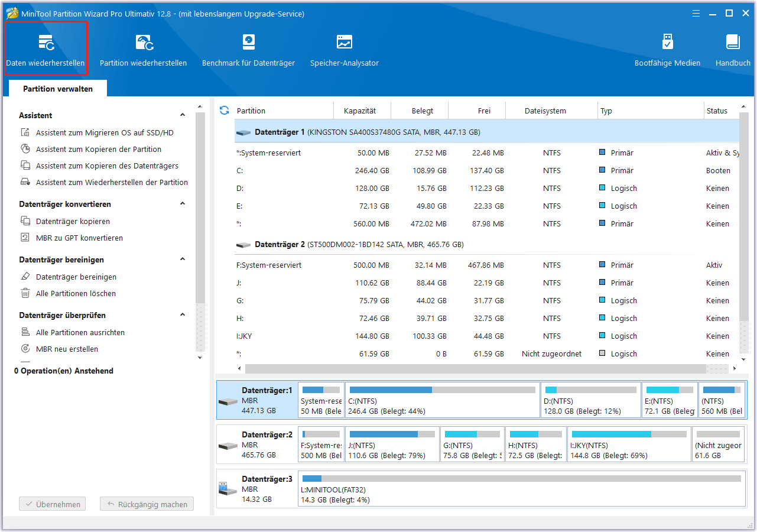Select the H: partition row

coord(487,319)
